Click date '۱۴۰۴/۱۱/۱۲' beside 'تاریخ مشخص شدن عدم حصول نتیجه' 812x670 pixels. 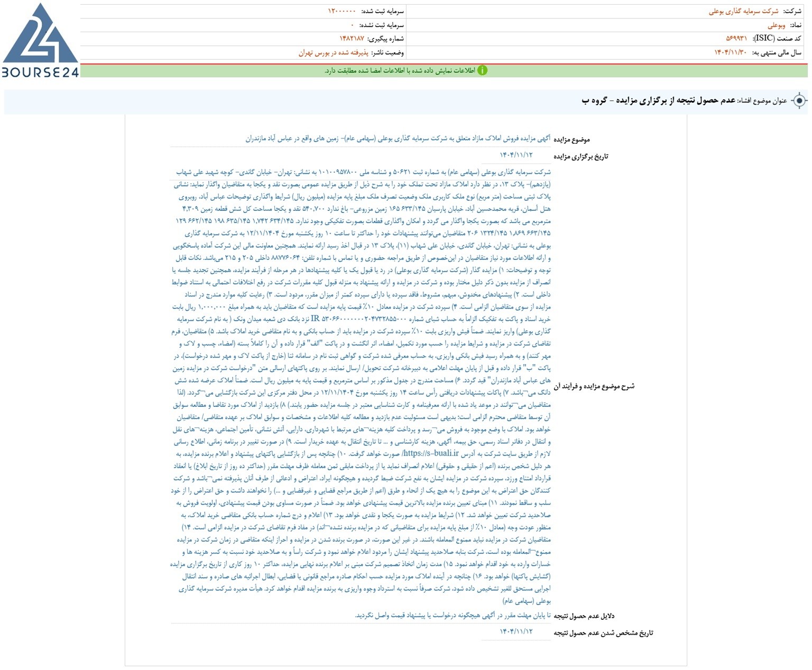[x=516, y=631]
